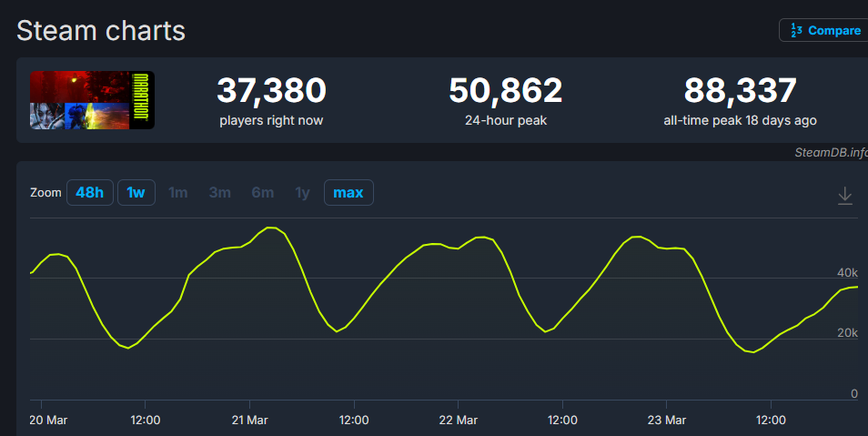Viewport: 868px width, 436px height.
Task: Set chart zoom to 1w
Action: pyautogui.click(x=136, y=193)
